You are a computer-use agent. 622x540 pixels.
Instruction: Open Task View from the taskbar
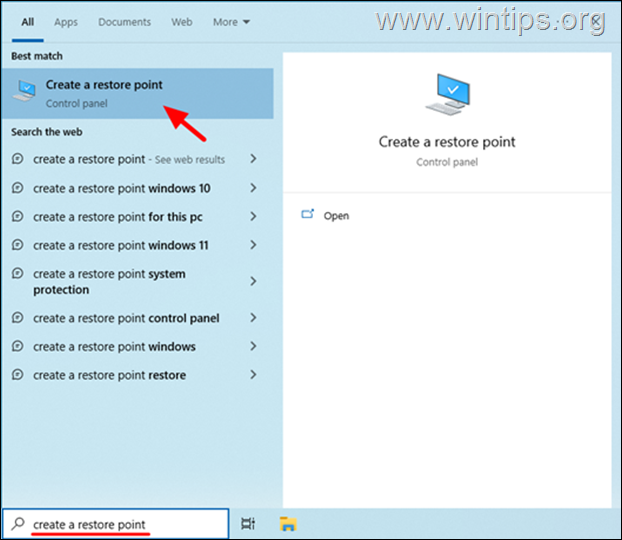point(248,524)
